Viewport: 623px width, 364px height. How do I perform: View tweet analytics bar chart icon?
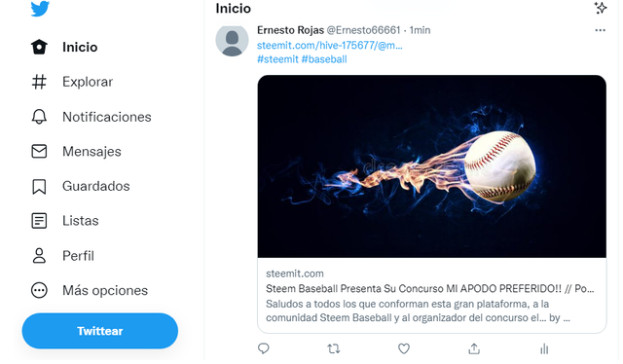[544, 348]
